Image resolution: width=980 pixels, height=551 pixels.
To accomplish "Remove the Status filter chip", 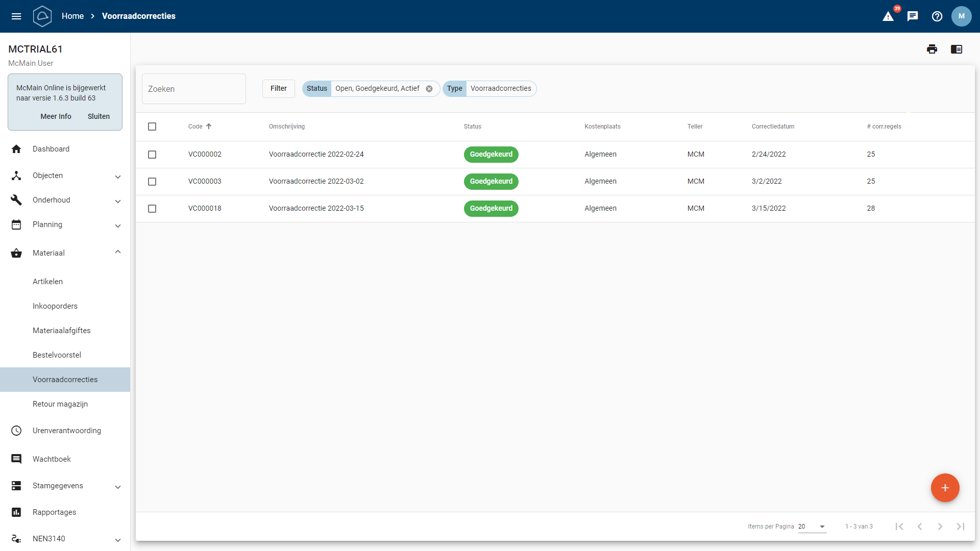I will pyautogui.click(x=429, y=89).
